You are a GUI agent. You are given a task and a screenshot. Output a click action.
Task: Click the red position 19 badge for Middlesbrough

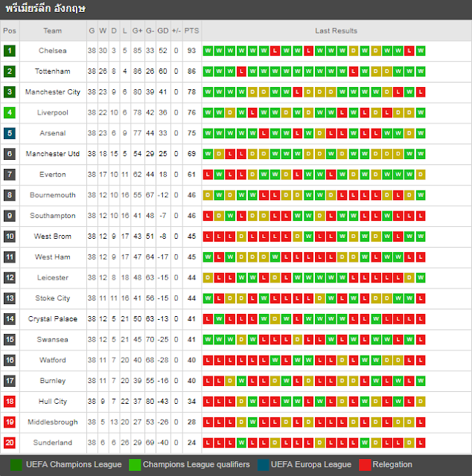[x=10, y=422]
